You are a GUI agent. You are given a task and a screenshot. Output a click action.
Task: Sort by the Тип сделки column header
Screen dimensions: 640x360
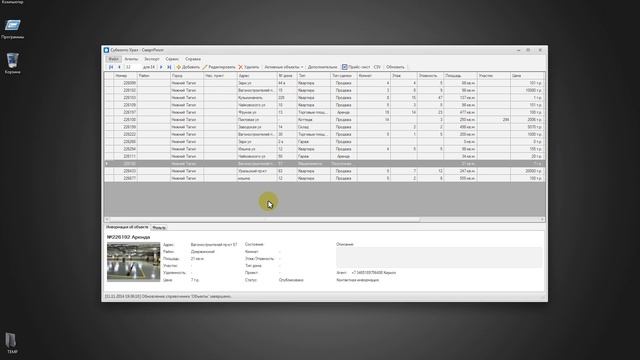[x=344, y=76]
